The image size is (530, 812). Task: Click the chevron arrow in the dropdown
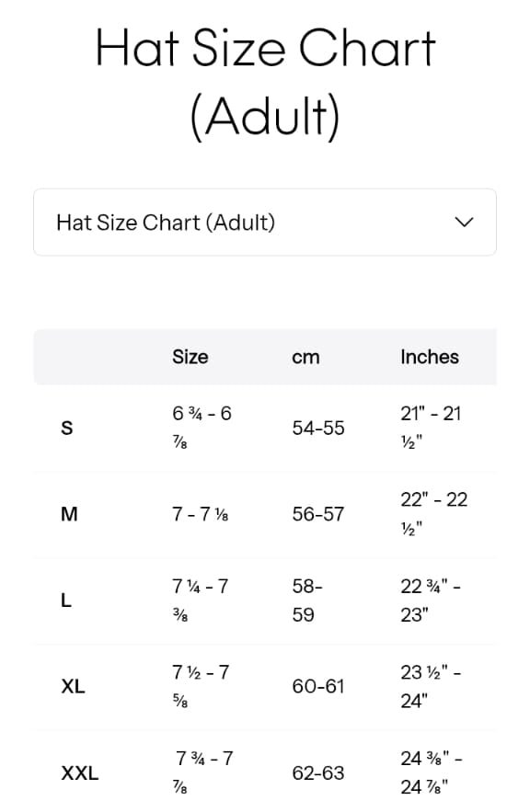(x=464, y=223)
